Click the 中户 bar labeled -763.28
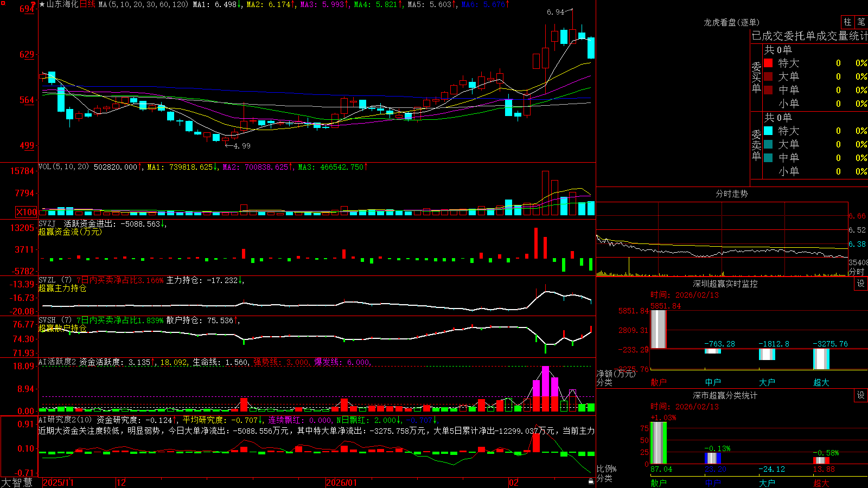The height and width of the screenshot is (488, 868). click(x=713, y=351)
